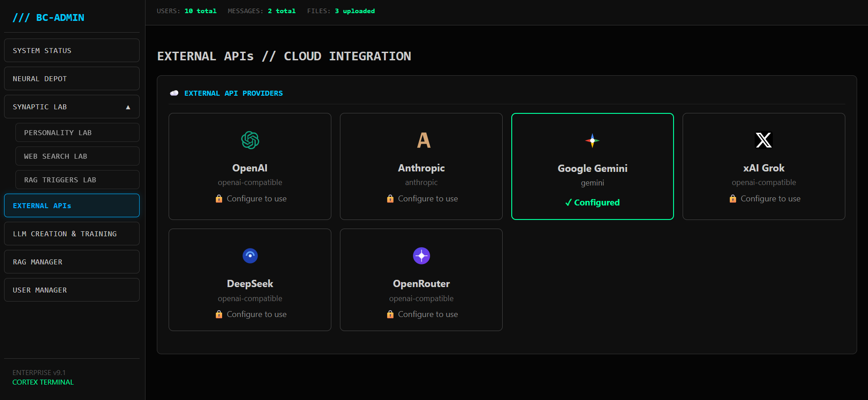Go to LLM Creation & Training
The height and width of the screenshot is (400, 868).
point(72,234)
